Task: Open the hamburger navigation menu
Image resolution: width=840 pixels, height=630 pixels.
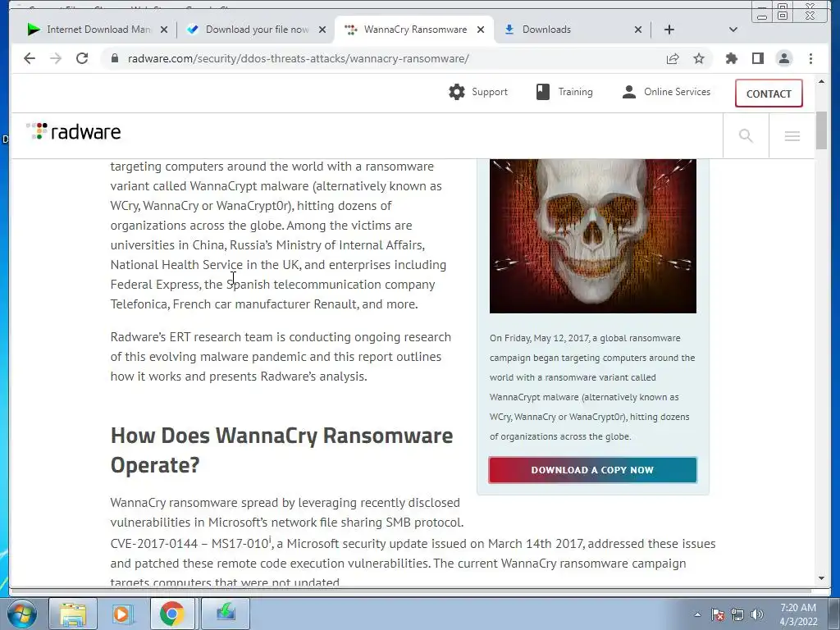Action: tap(792, 135)
